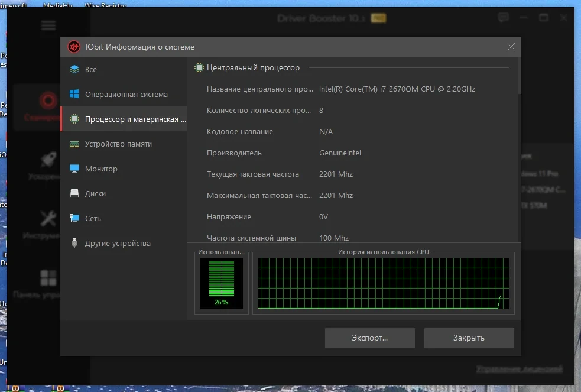
Task: Click the drive icon beside Диски
Action: (x=74, y=193)
